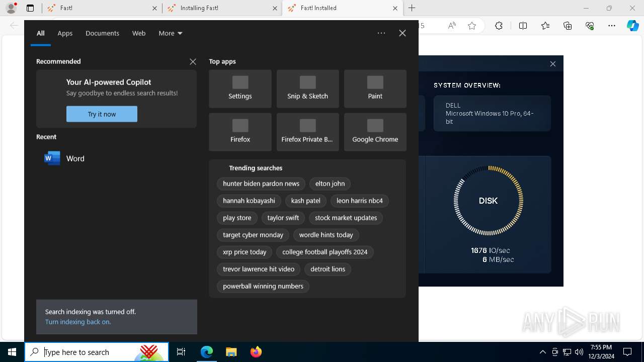Expand the More search filter dropdown
Image resolution: width=644 pixels, height=362 pixels.
click(171, 33)
